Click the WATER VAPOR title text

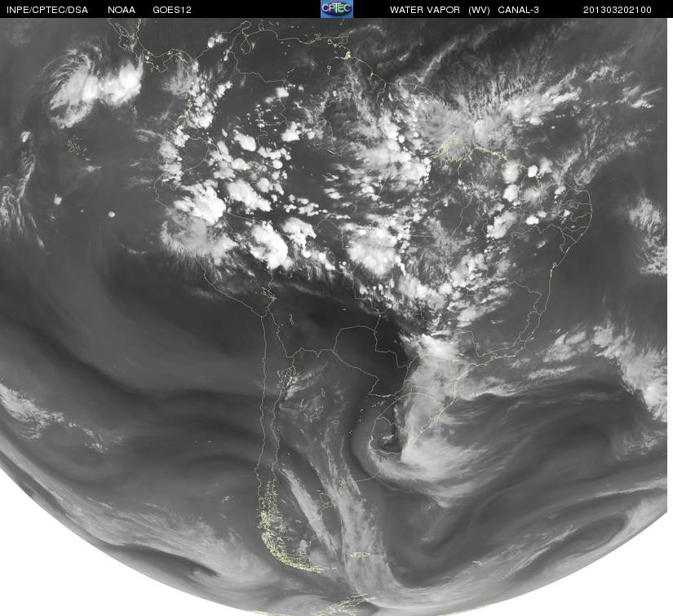pos(424,10)
